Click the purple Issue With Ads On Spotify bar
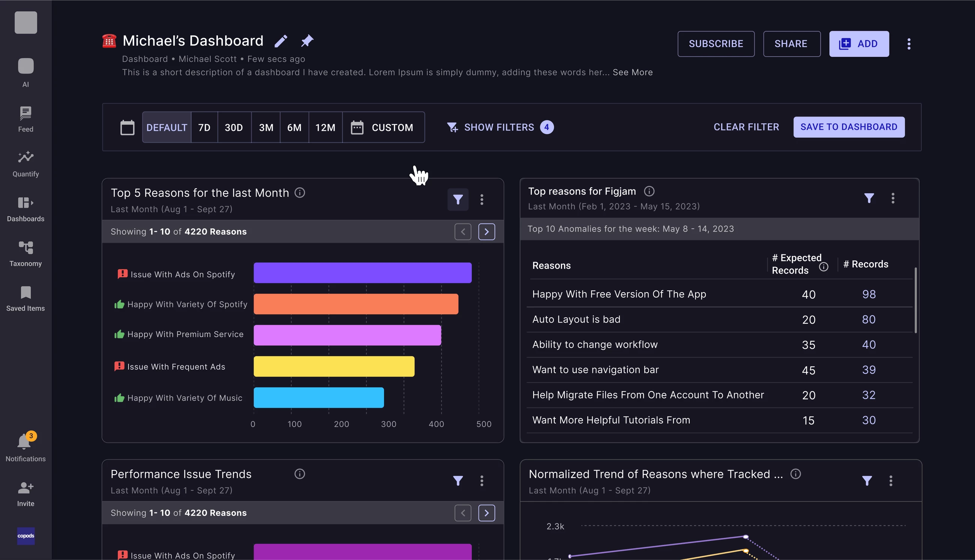Screen dimensions: 975x560 coord(362,273)
